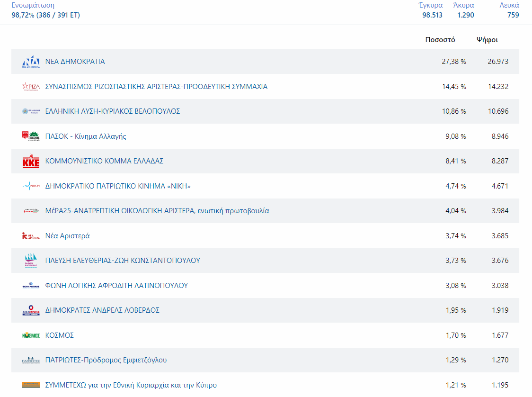
Task: Click the Άκυρα label
Action: click(x=463, y=5)
